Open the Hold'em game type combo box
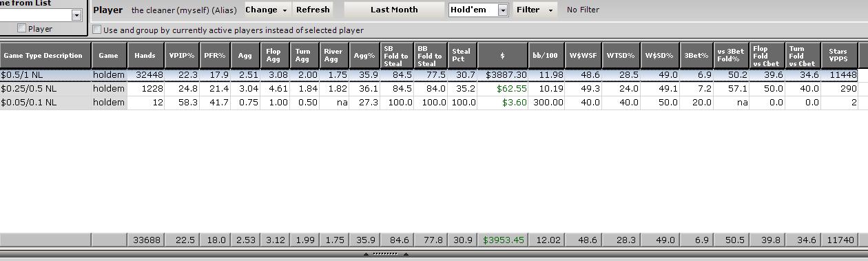Screen dimensions: 868x261 tap(478, 10)
